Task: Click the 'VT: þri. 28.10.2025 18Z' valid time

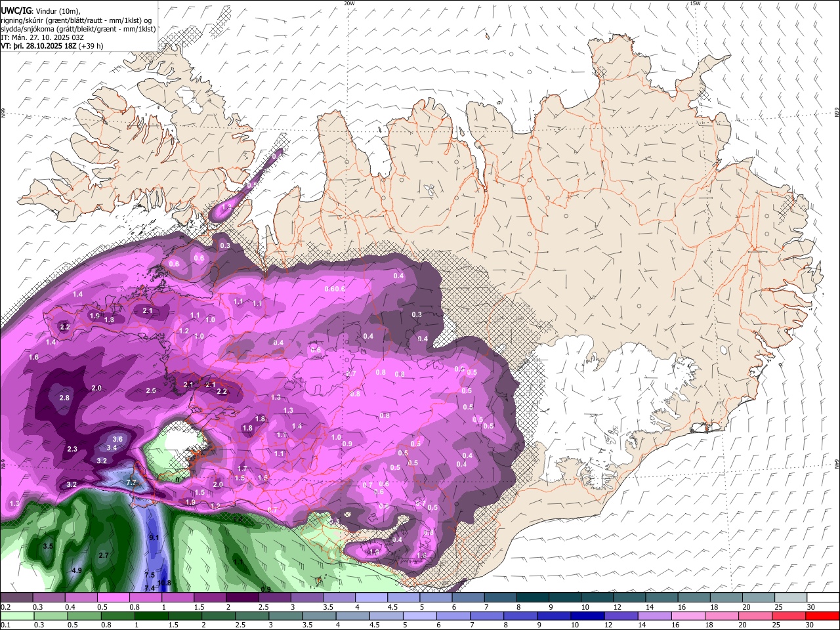Action: [38, 47]
